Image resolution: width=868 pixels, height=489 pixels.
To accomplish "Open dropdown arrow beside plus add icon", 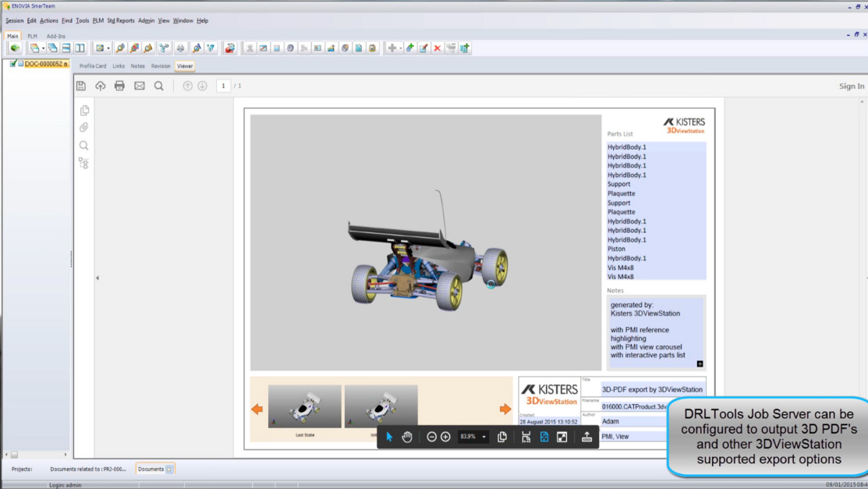I will (400, 48).
